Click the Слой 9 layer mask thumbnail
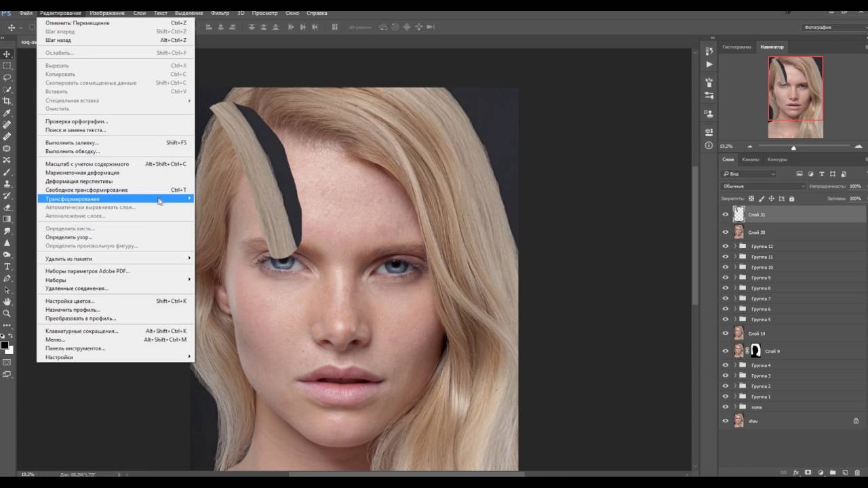 [755, 351]
